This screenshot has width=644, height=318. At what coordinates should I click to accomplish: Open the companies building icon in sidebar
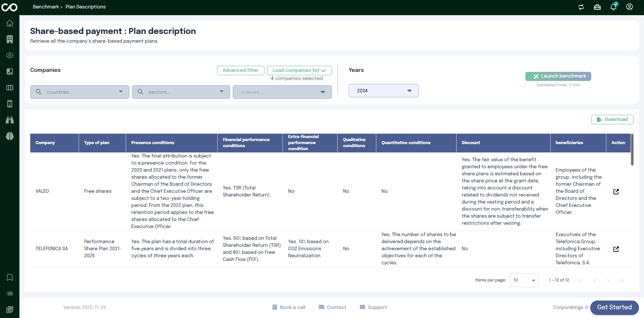tap(10, 39)
